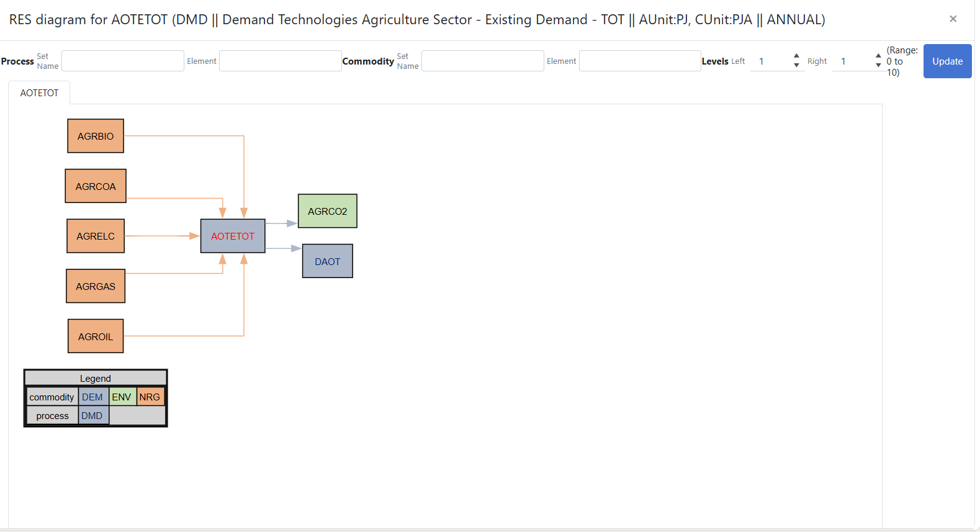Click the process legend row label

pos(52,416)
